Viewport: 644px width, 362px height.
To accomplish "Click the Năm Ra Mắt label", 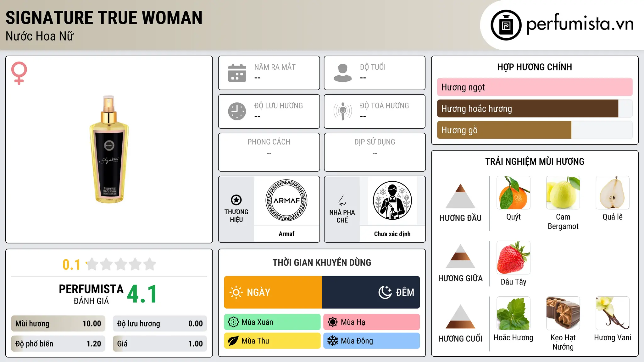I will 275,67.
